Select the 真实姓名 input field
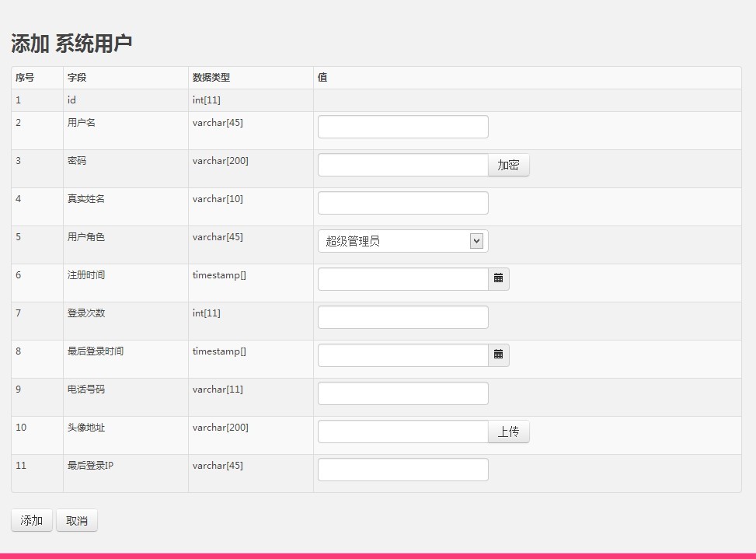Screen dimensions: 756x559 402,203
